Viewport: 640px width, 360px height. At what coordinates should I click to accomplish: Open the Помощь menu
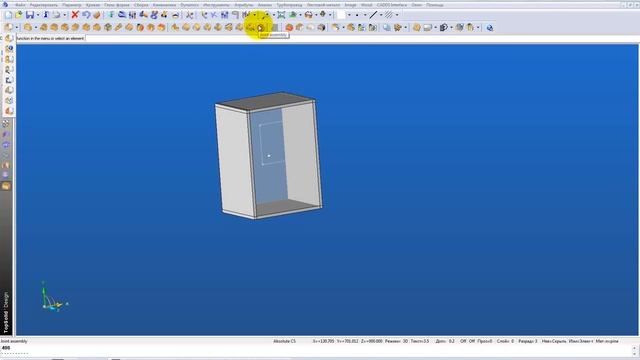[435, 5]
